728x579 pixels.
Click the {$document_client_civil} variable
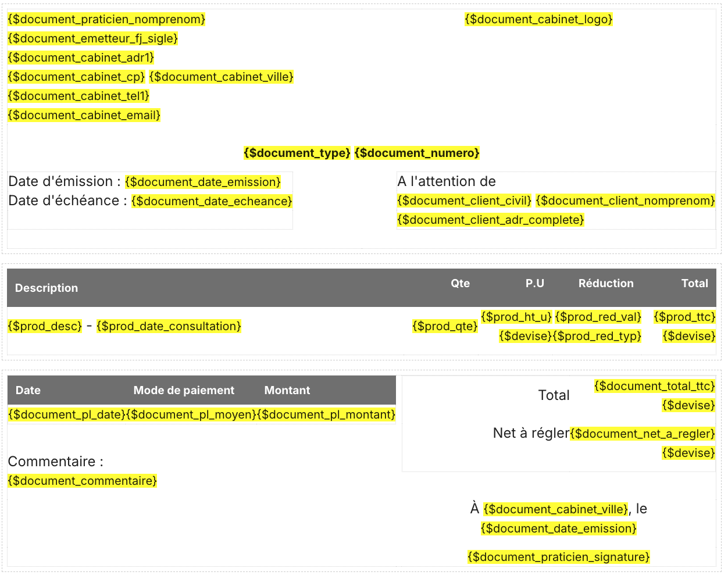[464, 201]
